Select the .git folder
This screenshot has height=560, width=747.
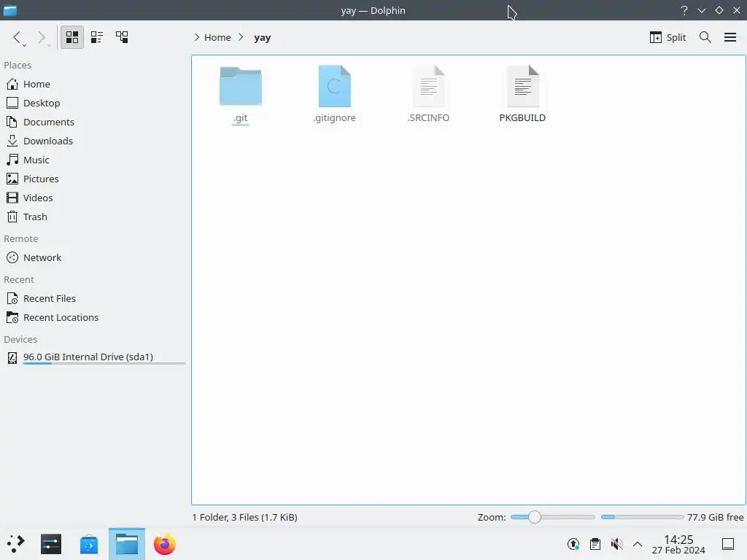click(241, 94)
